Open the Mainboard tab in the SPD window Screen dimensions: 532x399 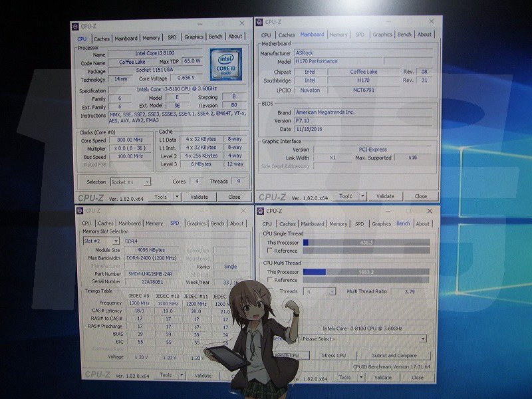(129, 223)
